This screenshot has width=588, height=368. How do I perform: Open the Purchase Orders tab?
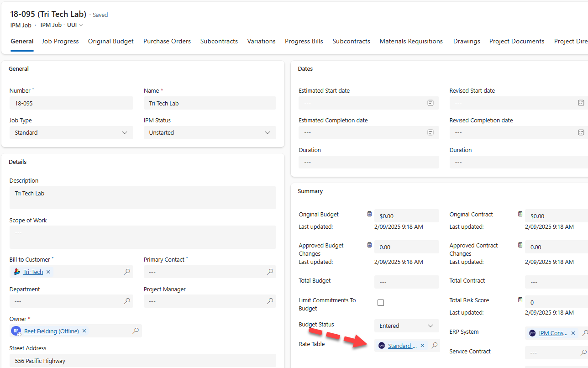pos(167,41)
